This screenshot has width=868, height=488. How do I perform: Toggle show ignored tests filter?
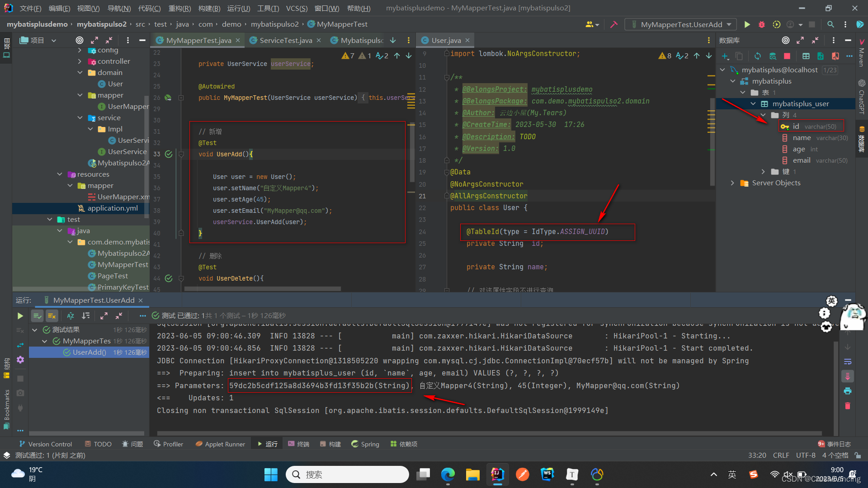52,316
